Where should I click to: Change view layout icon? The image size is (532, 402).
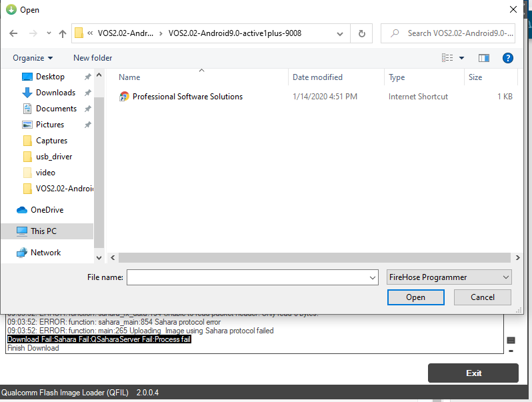448,58
